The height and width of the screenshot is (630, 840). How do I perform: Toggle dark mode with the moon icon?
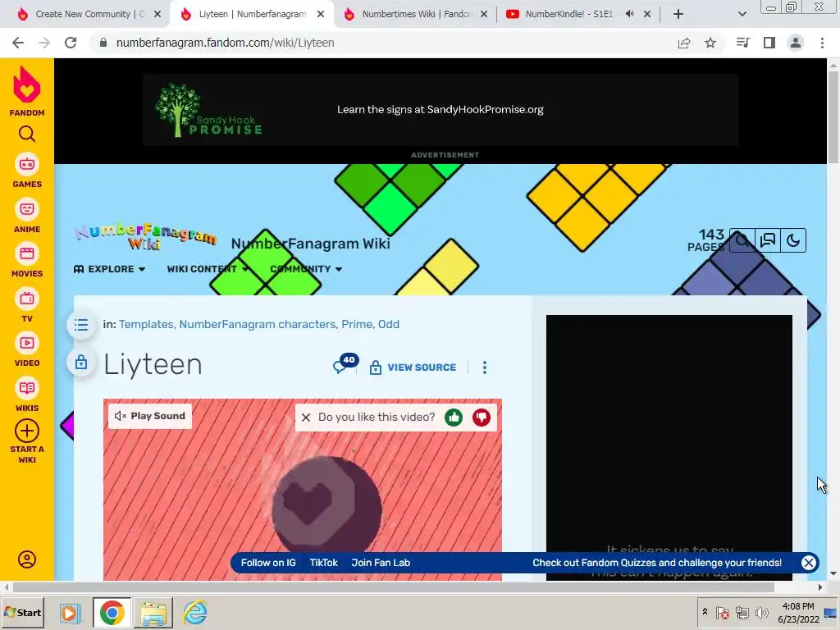pos(793,240)
